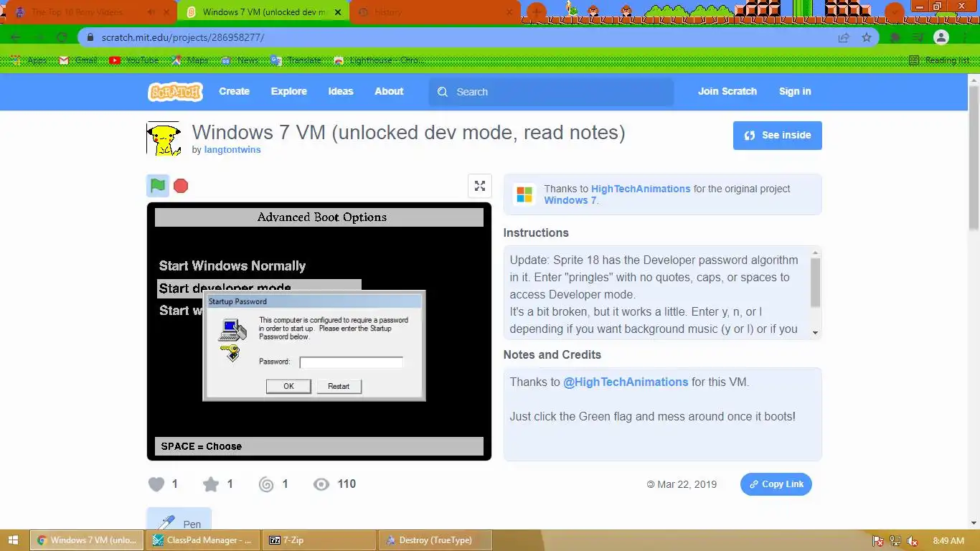Bookmark this page with the star icon

coord(867,37)
